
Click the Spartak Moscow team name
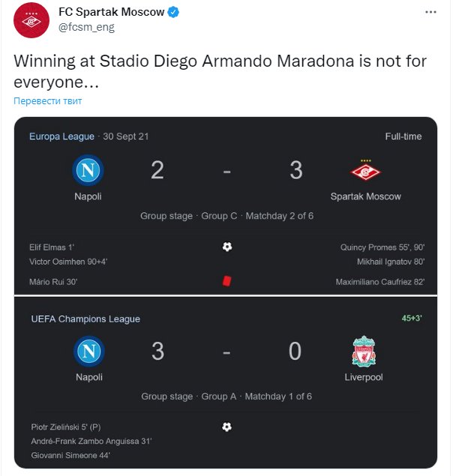pos(365,196)
